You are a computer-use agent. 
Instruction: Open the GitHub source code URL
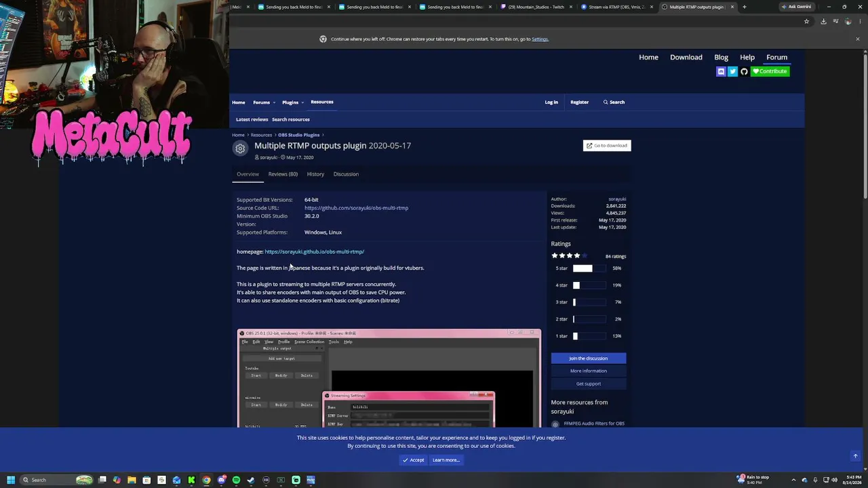(x=356, y=208)
